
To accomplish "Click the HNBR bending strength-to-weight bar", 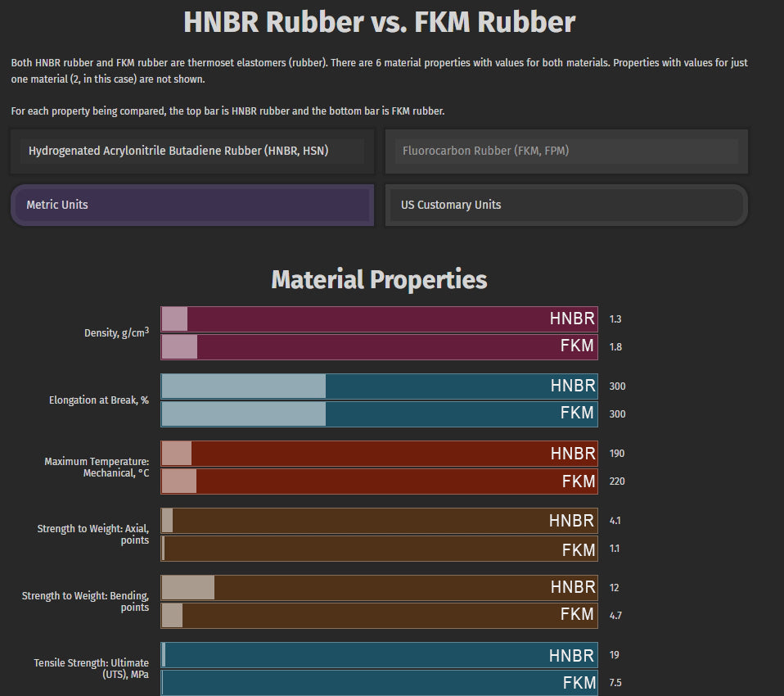I will point(379,588).
